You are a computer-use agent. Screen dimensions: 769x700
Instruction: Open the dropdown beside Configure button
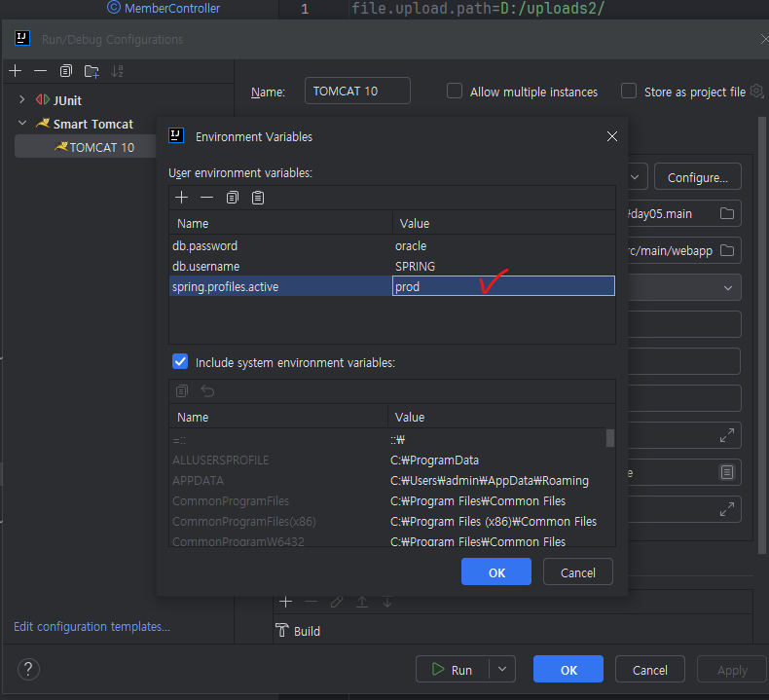[635, 177]
